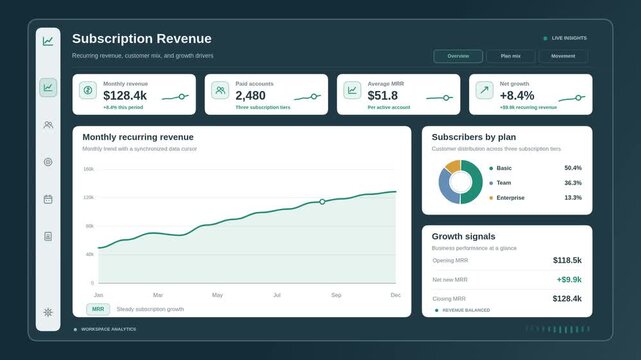This screenshot has height=360, width=641.
Task: Click the Jan axis label
Action: [x=99, y=295]
